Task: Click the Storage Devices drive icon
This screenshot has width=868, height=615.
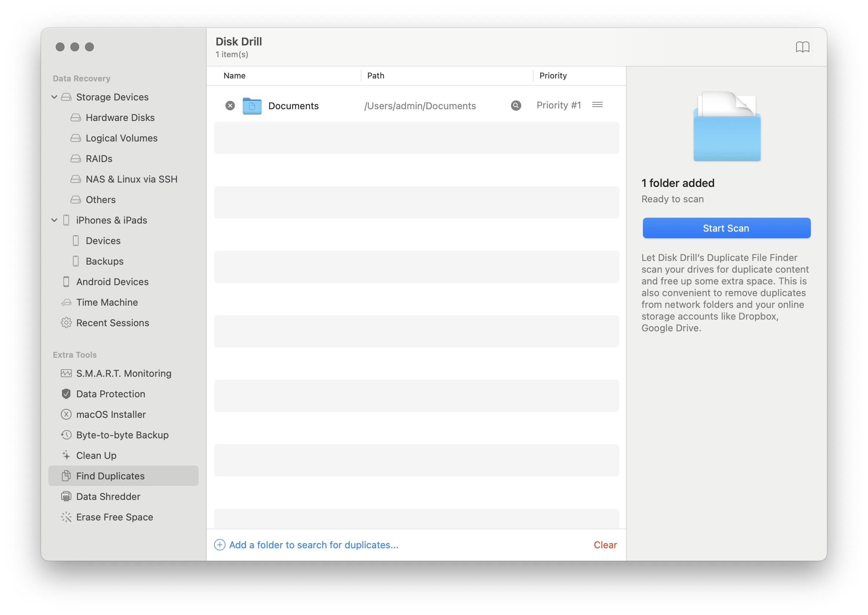Action: pyautogui.click(x=66, y=97)
